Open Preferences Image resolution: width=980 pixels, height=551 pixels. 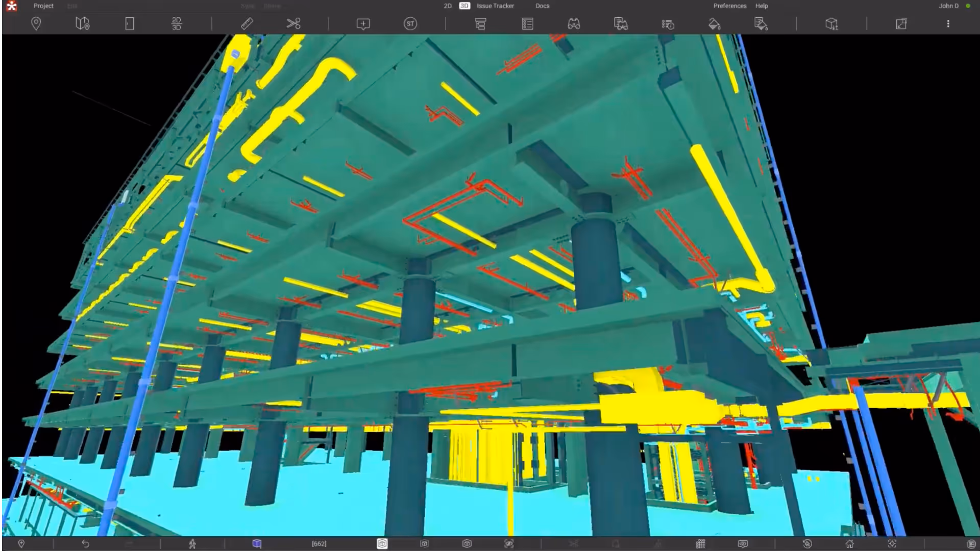pos(729,6)
